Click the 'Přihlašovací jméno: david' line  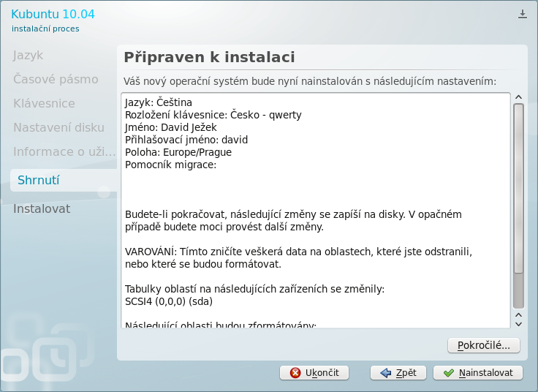pyautogui.click(x=186, y=140)
